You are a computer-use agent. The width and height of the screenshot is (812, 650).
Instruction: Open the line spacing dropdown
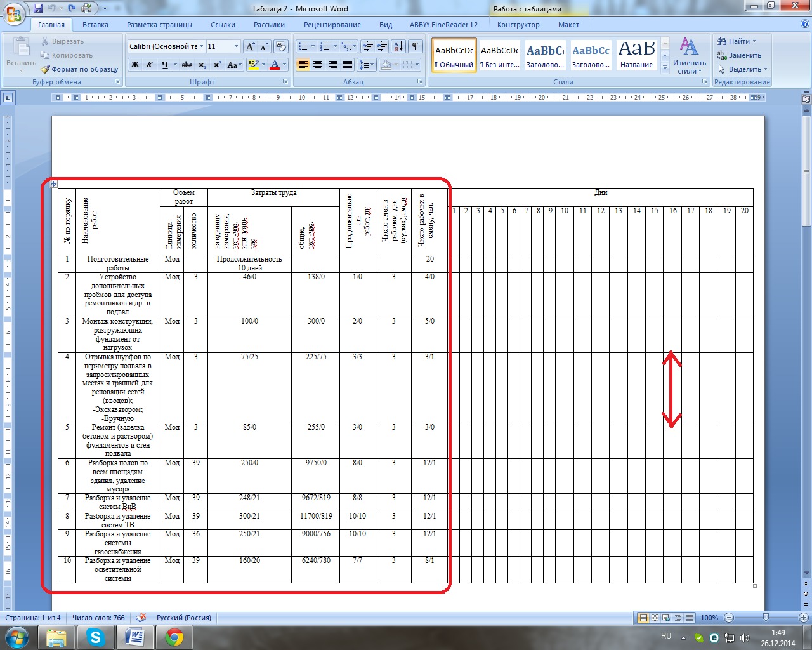[x=367, y=65]
